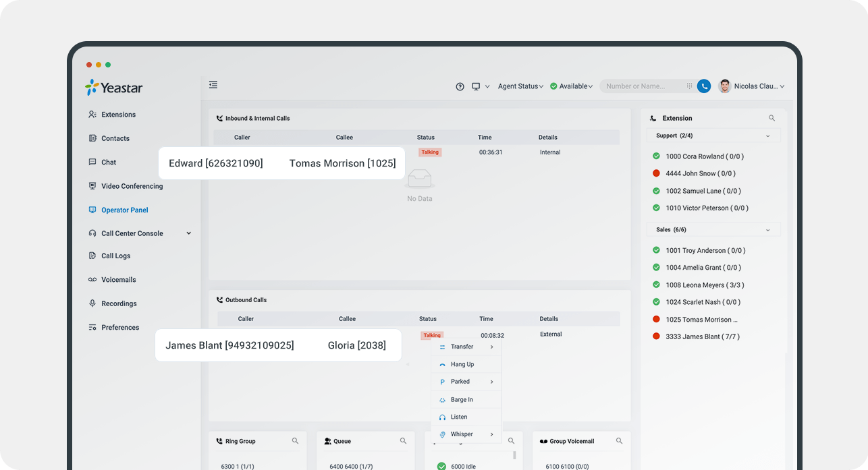
Task: Click the Extensions sidebar icon
Action: (92, 115)
